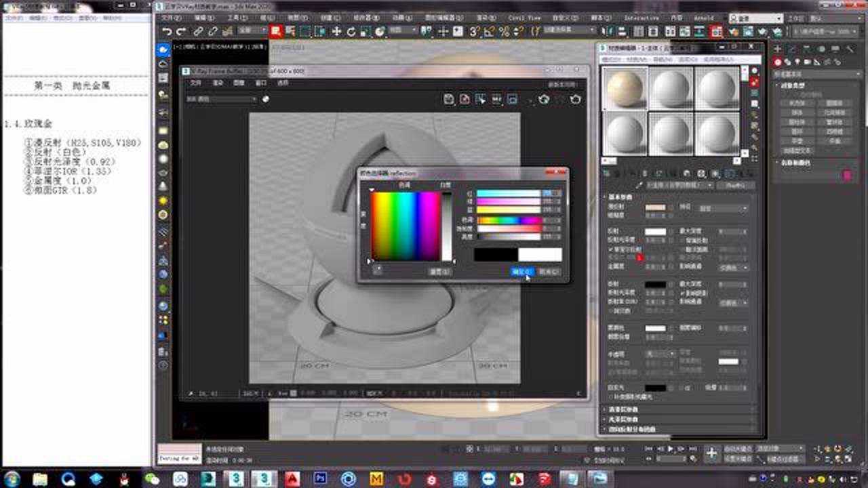Toggle 暗淡距离 checkbox in reflection settings

coord(682,249)
